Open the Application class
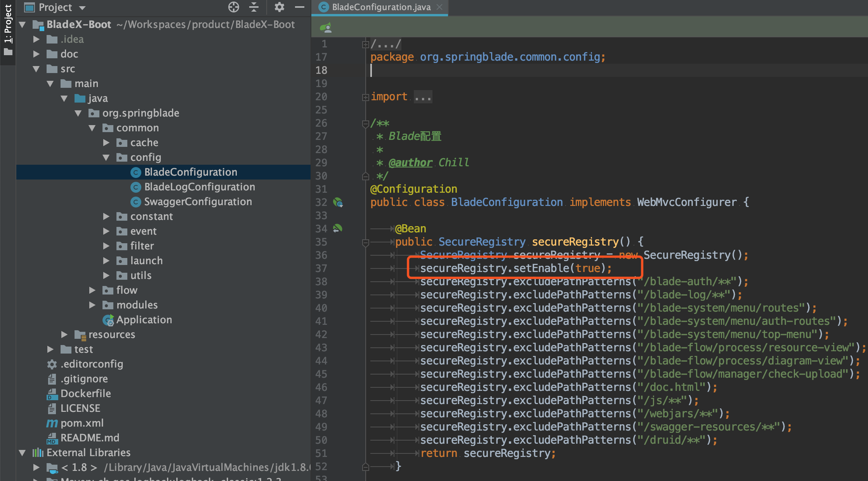The width and height of the screenshot is (868, 481). (x=144, y=320)
